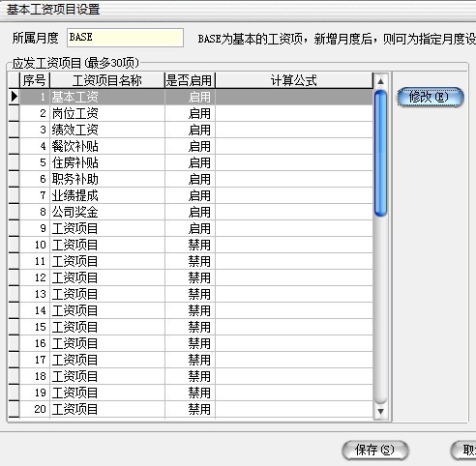The image size is (476, 466).
Task: Click the 计算公式 column header
Action: 294,80
